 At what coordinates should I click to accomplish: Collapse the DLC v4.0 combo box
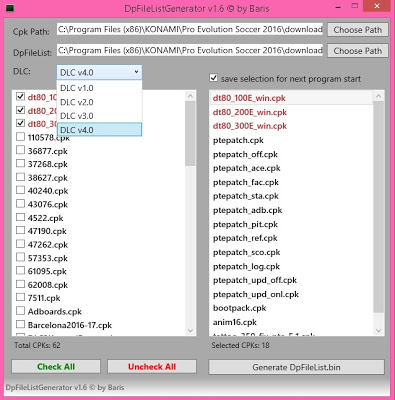(99, 72)
